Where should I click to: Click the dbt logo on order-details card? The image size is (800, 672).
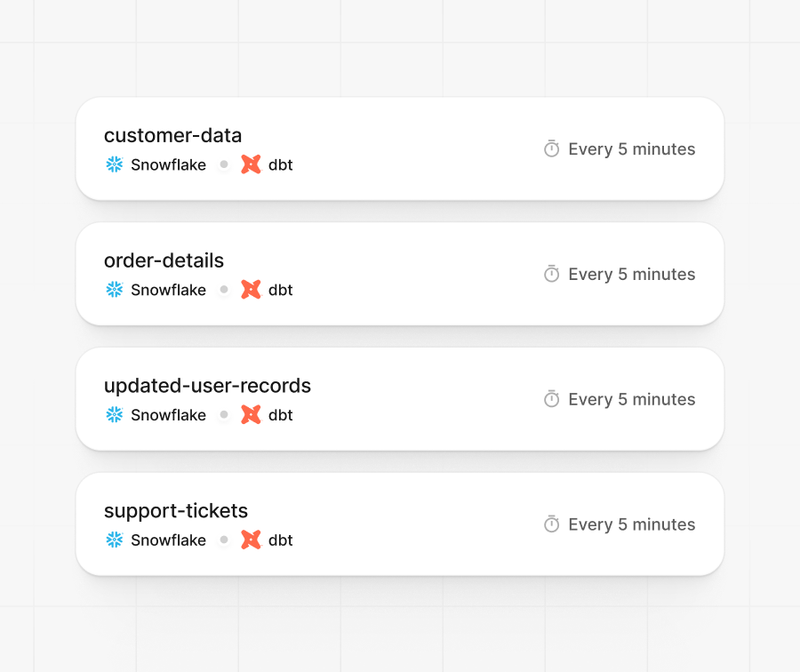[x=250, y=290]
